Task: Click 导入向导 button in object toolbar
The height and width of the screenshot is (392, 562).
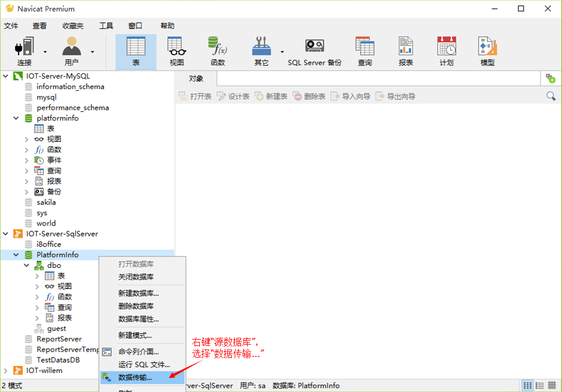Action: point(351,96)
